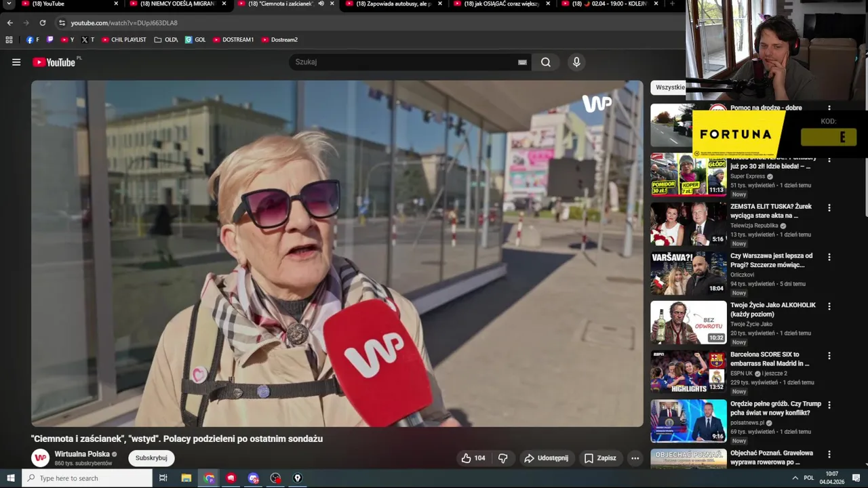Open Barcelona HIGHLIGHTS video thumbnail
The image size is (868, 488).
pyautogui.click(x=688, y=371)
